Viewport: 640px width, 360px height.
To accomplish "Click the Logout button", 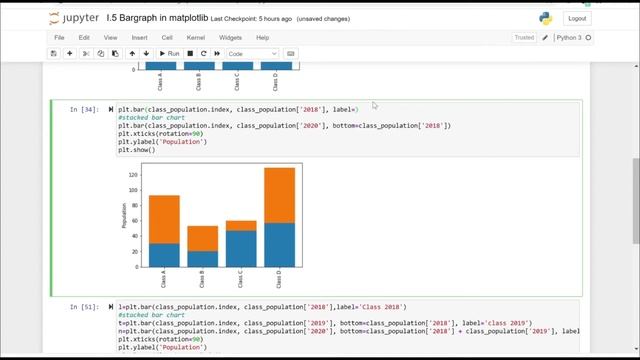I will pos(577,18).
